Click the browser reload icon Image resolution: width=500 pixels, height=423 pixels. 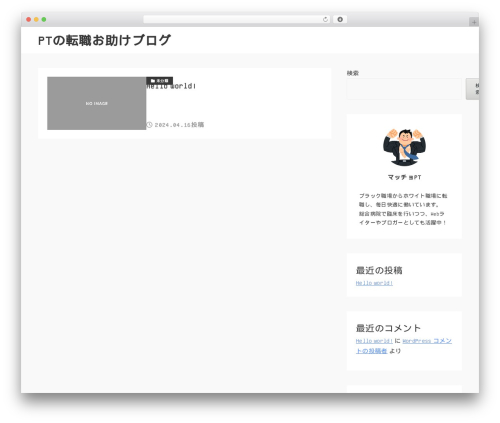(x=325, y=20)
